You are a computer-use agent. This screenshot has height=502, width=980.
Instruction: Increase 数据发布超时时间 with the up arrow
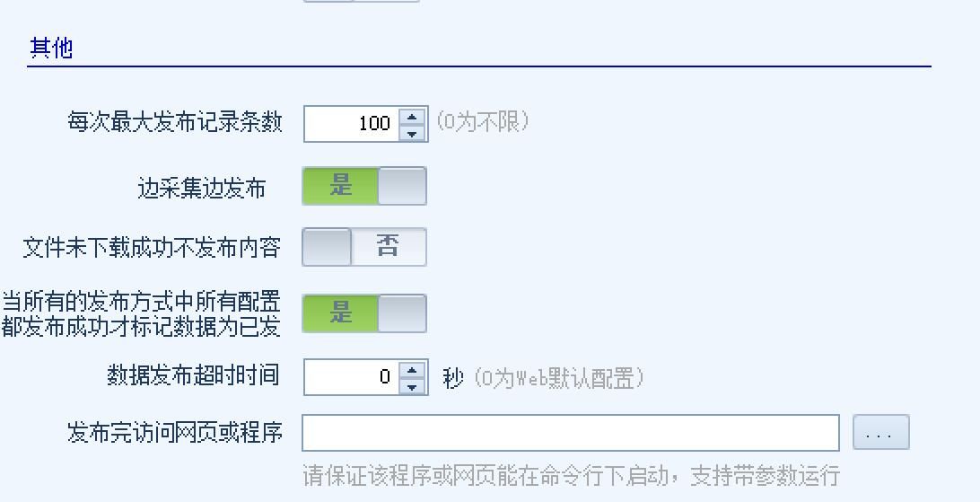(412, 369)
